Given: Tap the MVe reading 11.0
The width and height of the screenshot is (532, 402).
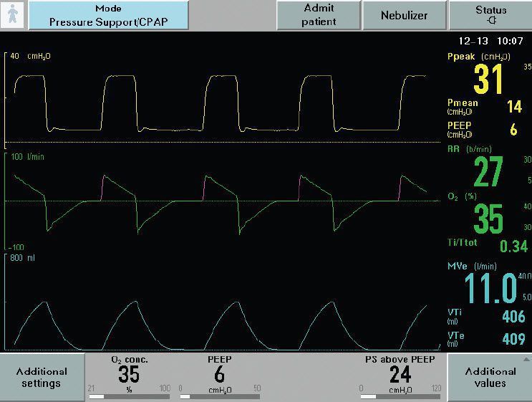Looking at the screenshot, I should point(490,288).
